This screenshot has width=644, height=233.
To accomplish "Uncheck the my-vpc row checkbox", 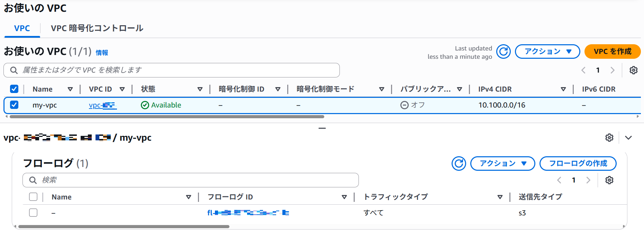I will tap(14, 105).
